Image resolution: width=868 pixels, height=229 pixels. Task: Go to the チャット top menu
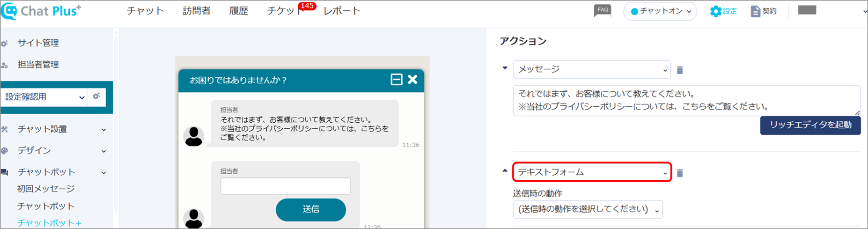145,11
